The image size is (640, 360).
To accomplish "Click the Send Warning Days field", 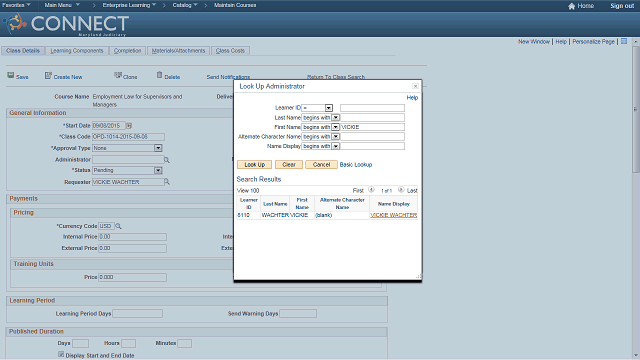I will [x=298, y=313].
